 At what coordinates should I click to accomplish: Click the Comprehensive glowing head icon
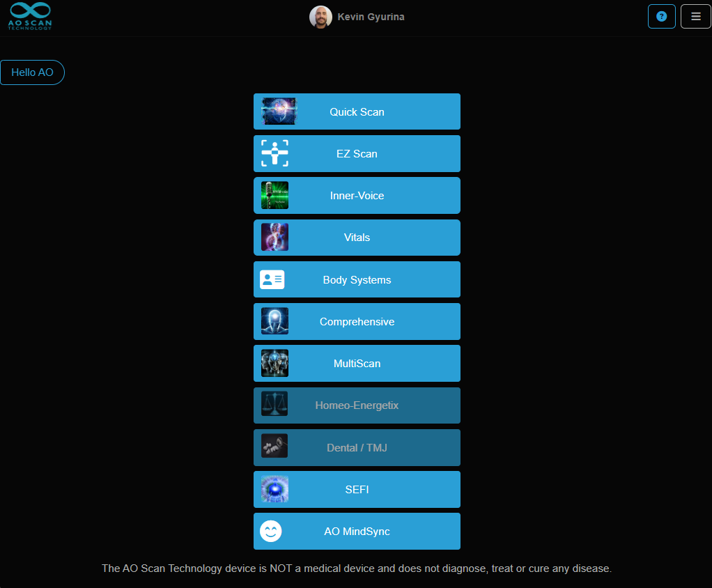point(274,322)
